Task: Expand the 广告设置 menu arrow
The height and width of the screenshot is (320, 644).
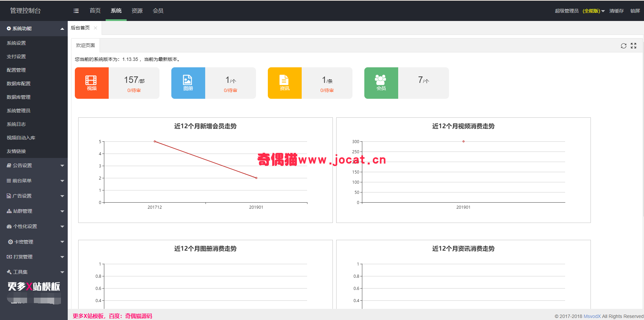Action: coord(62,196)
